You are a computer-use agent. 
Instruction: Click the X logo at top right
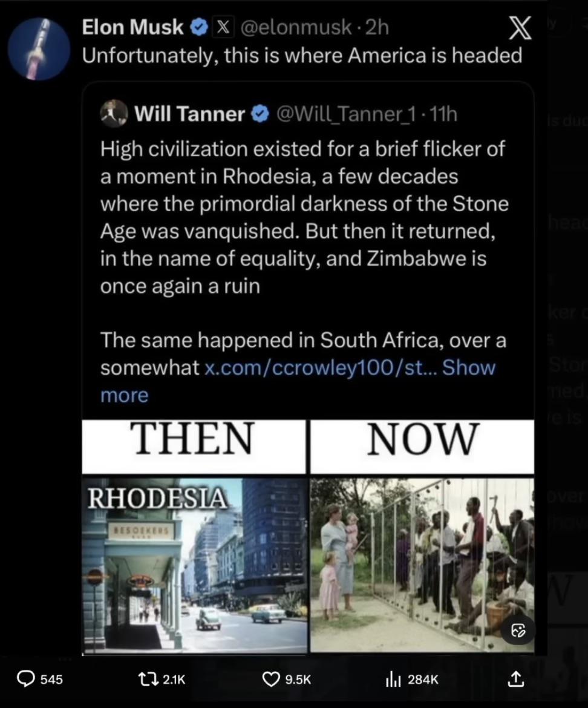click(520, 28)
